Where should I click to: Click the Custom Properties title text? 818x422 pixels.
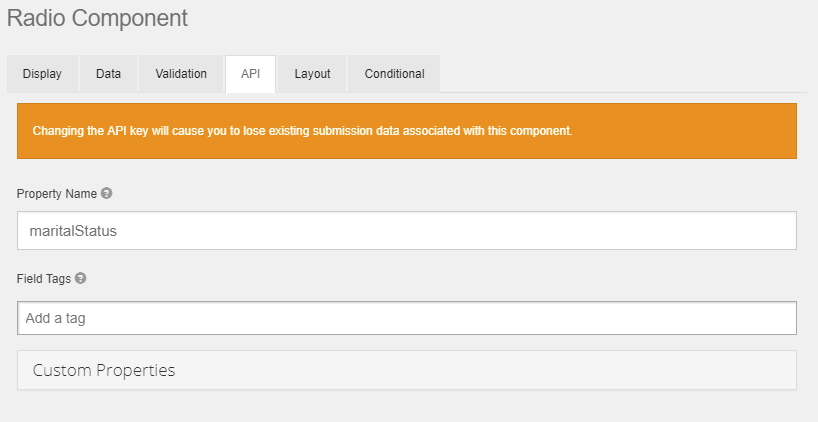(104, 370)
